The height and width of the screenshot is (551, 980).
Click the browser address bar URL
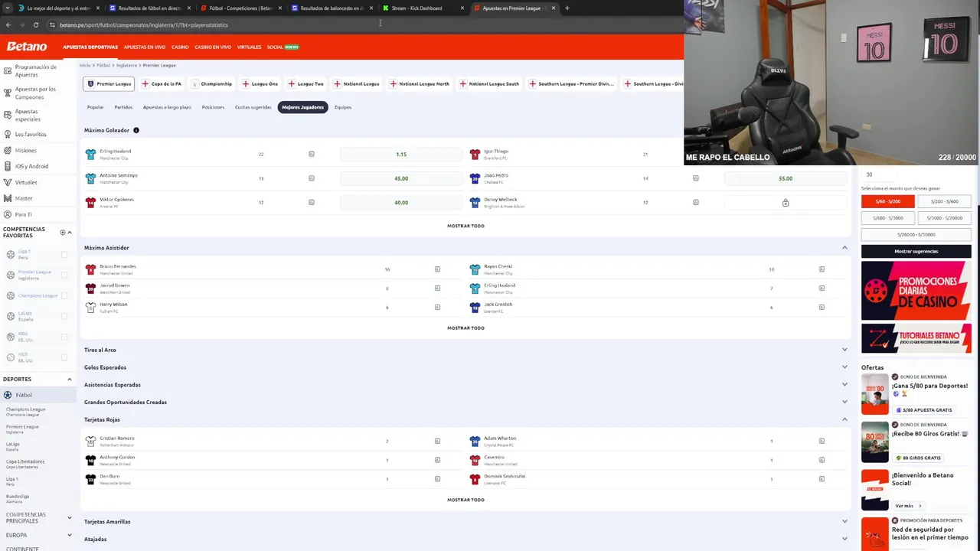144,24
